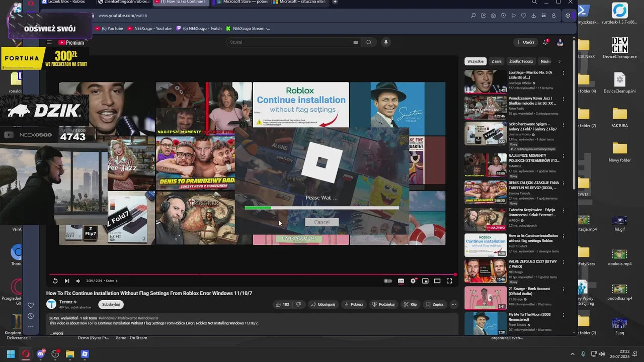The width and height of the screenshot is (644, 362).
Task: Open Roblox app in taskbar
Action: [85, 354]
